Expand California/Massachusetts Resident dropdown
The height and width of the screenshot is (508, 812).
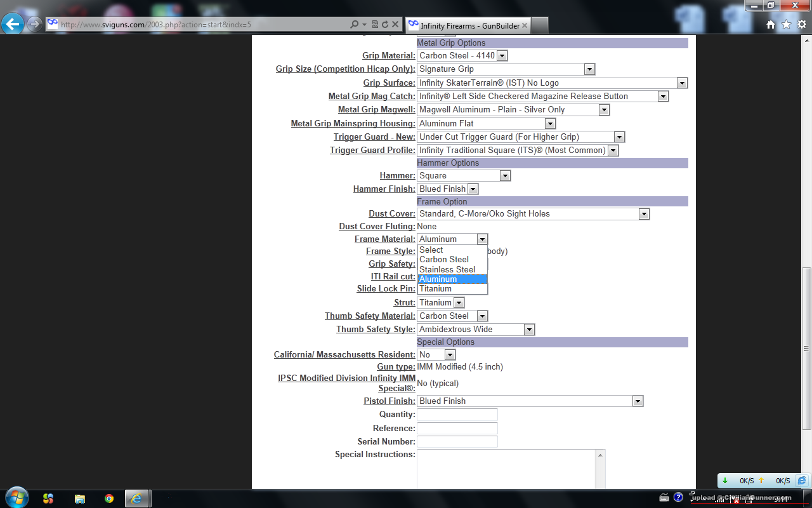point(450,355)
